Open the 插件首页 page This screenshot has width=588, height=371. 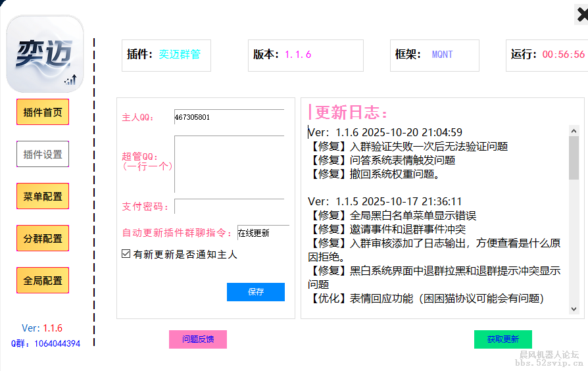click(x=43, y=112)
